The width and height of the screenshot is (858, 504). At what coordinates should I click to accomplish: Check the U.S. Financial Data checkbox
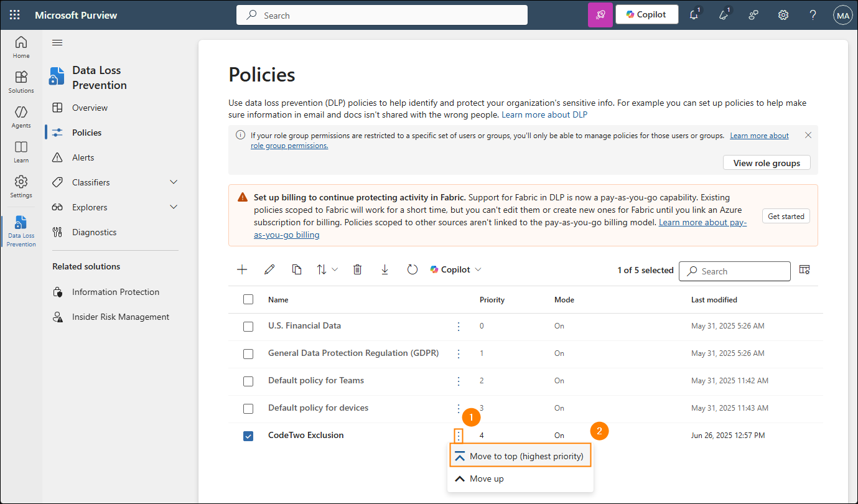coord(248,327)
